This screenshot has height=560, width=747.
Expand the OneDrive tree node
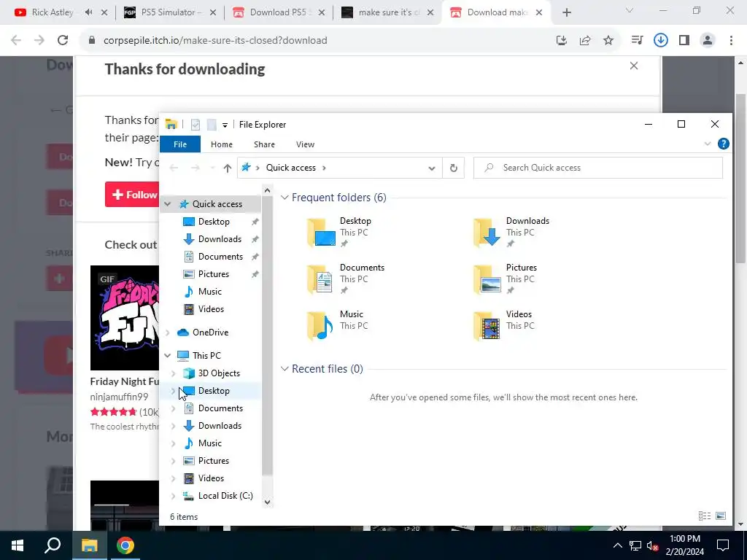click(168, 332)
